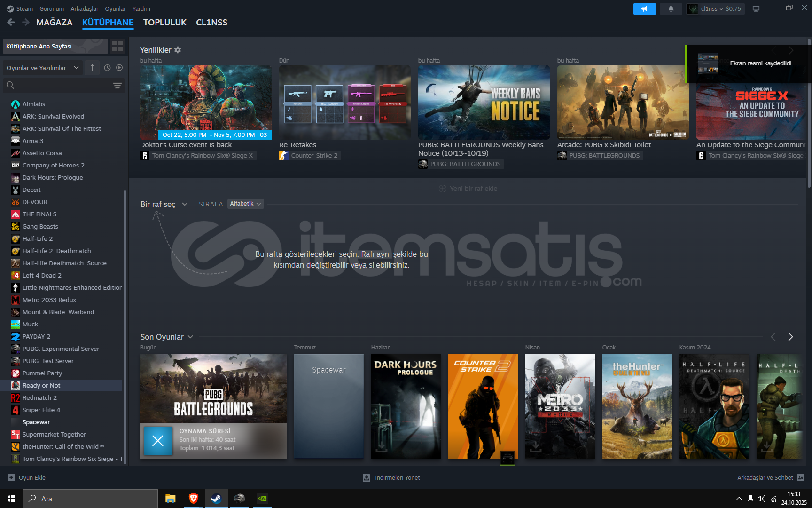Toggle ready-to-play filter icon
This screenshot has height=508, width=812.
click(119, 68)
